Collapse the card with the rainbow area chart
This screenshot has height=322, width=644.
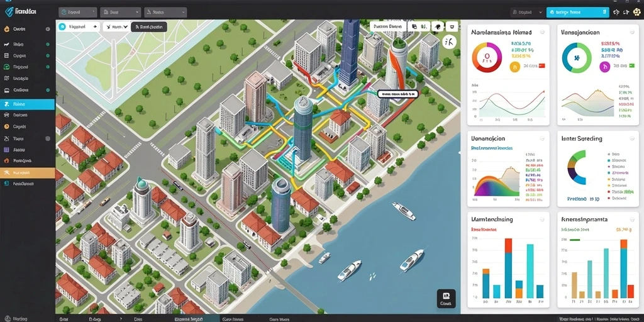[542, 138]
